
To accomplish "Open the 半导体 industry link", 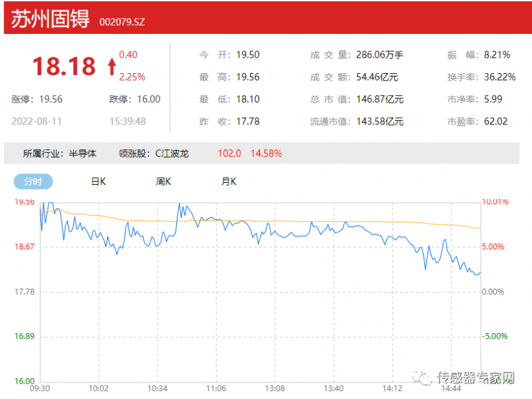I will tap(83, 153).
